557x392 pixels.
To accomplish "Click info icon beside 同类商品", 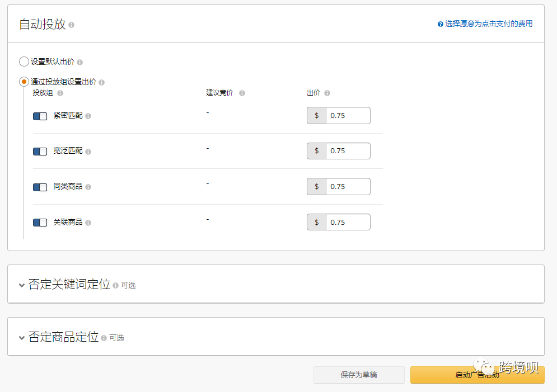I will coord(88,187).
